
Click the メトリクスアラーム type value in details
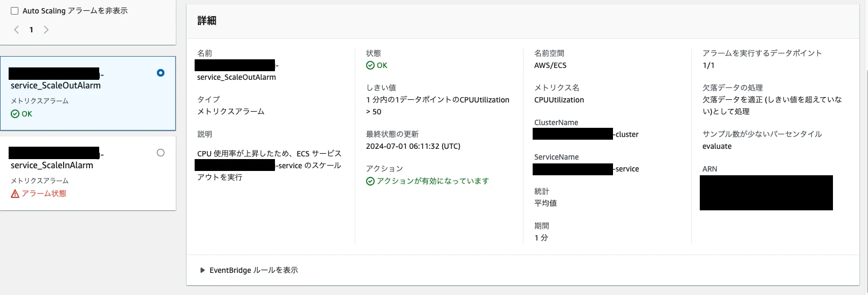(x=231, y=112)
